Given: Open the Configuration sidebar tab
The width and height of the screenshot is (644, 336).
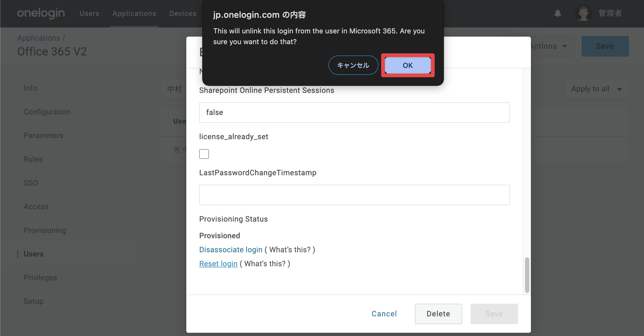Looking at the screenshot, I should click(47, 112).
